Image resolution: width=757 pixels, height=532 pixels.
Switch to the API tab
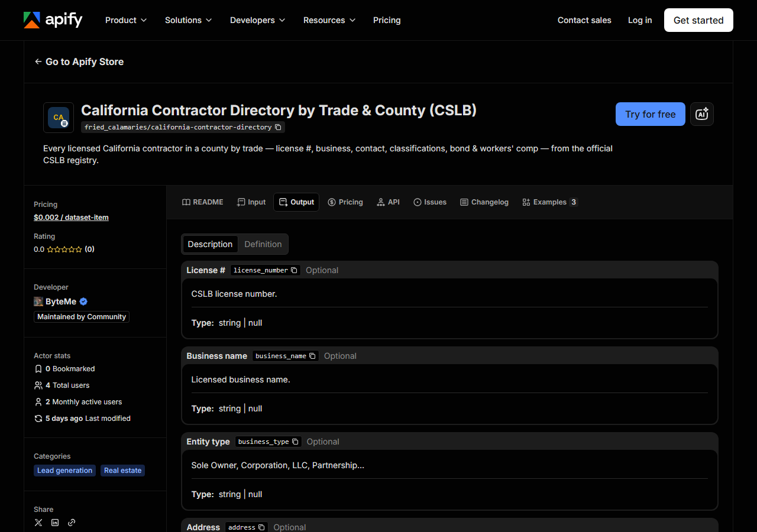click(389, 202)
